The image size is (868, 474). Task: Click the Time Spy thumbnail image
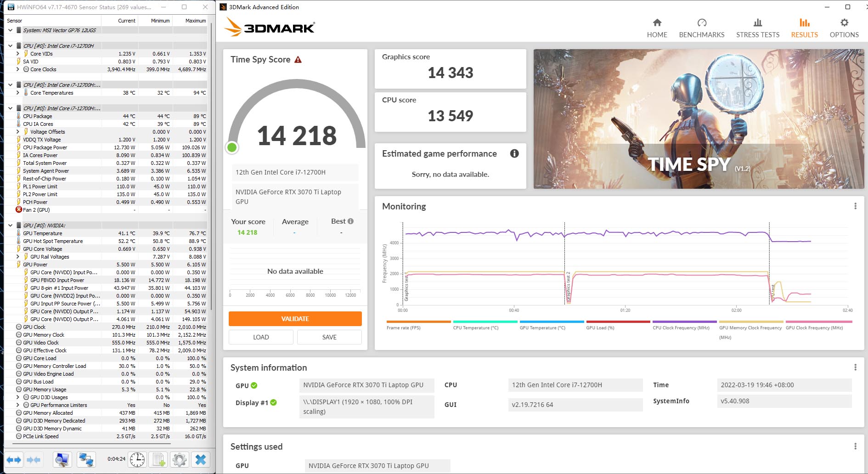699,119
